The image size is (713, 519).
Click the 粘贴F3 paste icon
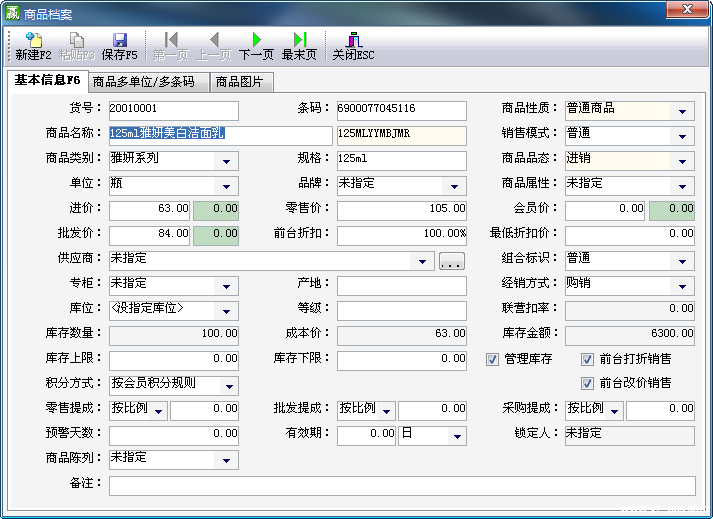coord(76,40)
